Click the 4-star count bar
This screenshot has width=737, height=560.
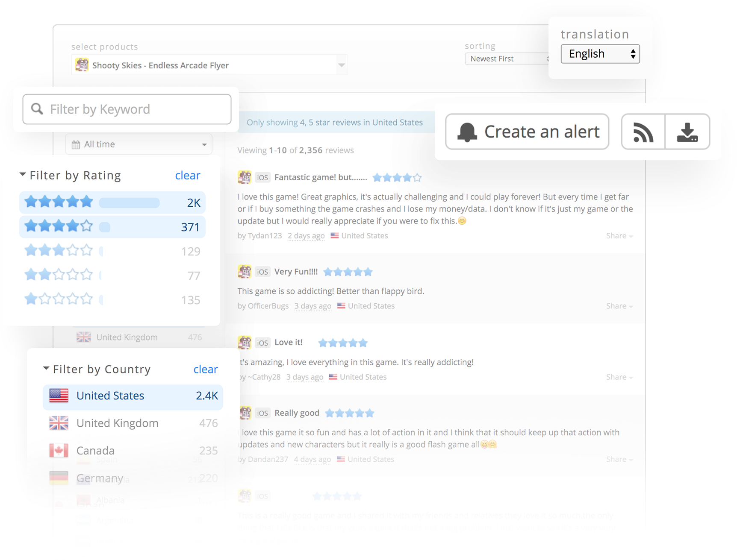tap(105, 227)
